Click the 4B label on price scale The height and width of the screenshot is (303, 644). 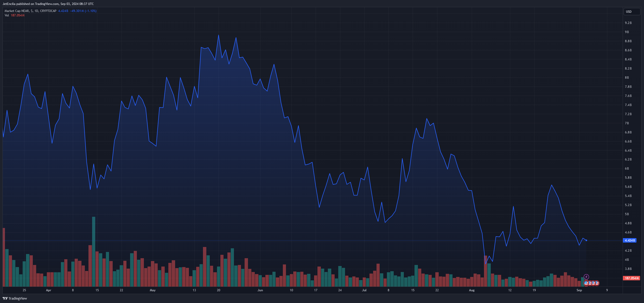[x=627, y=260]
